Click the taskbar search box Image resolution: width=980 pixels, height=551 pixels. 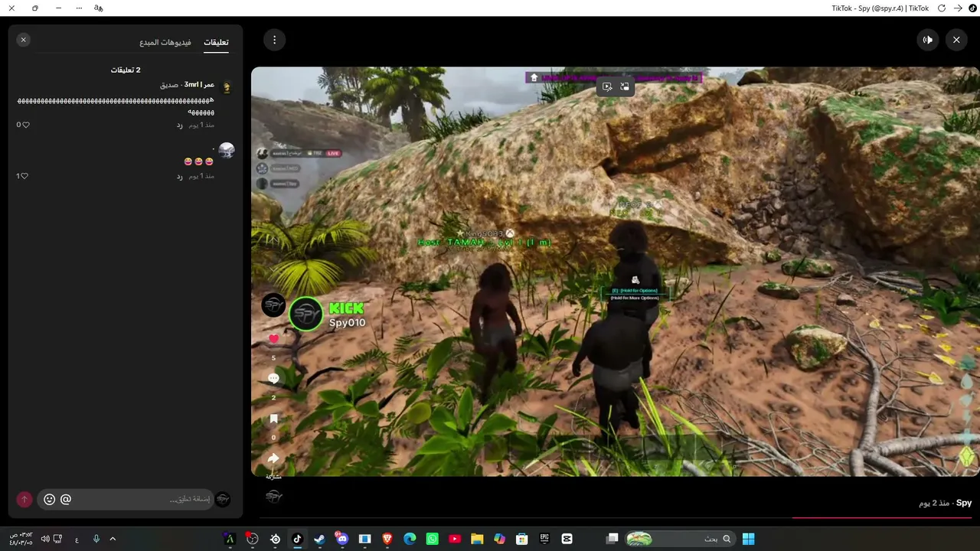point(680,539)
